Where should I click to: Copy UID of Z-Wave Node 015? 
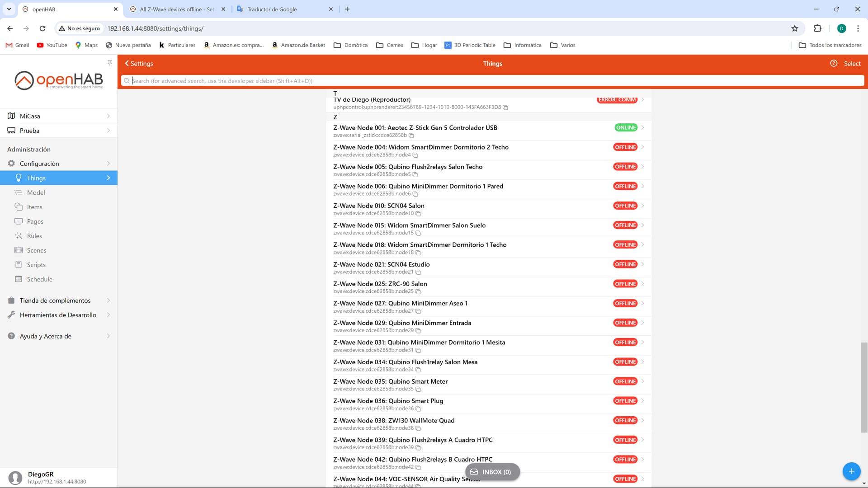pyautogui.click(x=418, y=233)
